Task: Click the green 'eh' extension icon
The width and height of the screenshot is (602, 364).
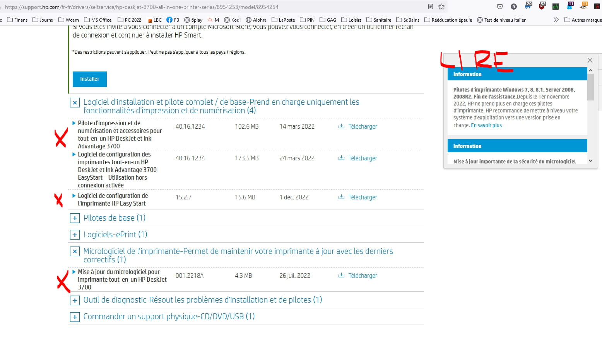Action: point(556,7)
